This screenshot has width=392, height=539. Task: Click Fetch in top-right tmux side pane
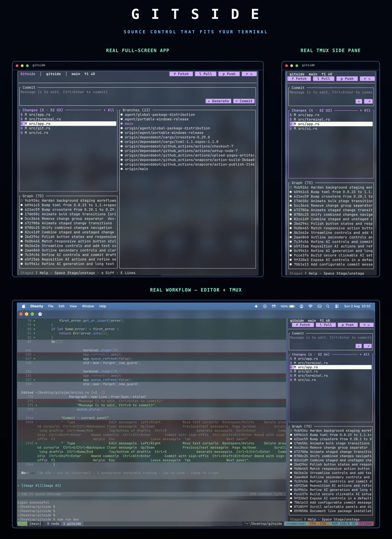[x=299, y=79]
